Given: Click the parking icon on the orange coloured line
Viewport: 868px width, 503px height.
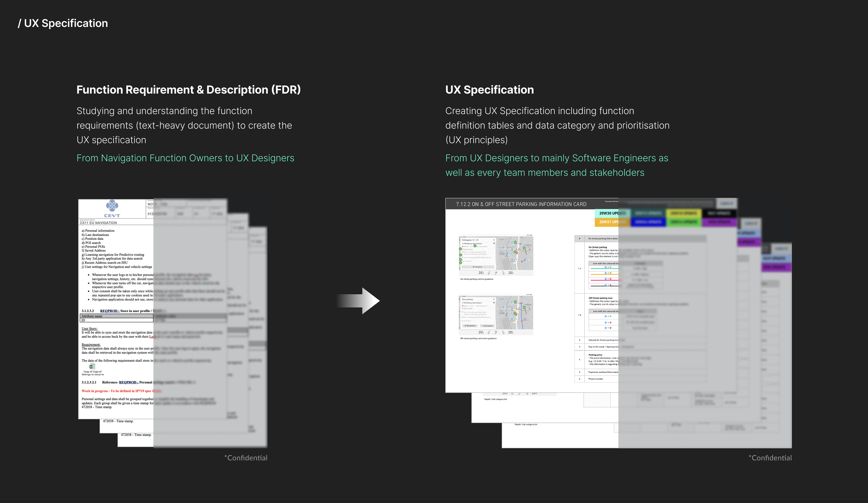Looking at the screenshot, I should coord(606,273).
